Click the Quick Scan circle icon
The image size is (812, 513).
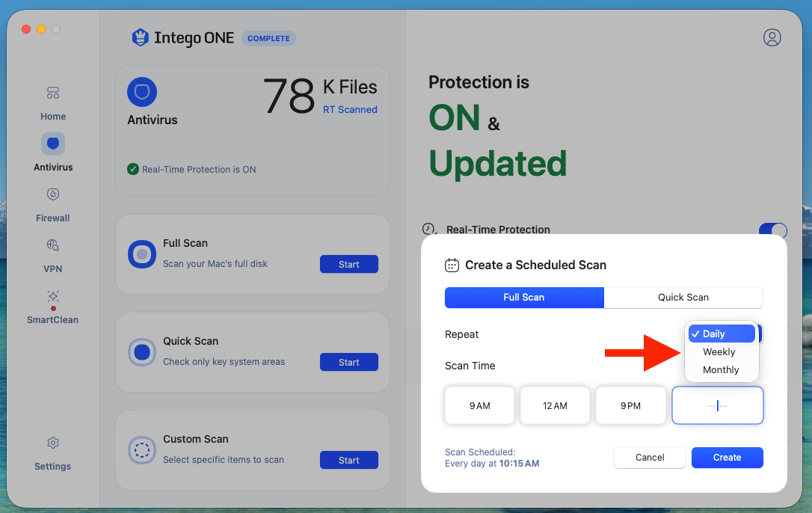142,352
